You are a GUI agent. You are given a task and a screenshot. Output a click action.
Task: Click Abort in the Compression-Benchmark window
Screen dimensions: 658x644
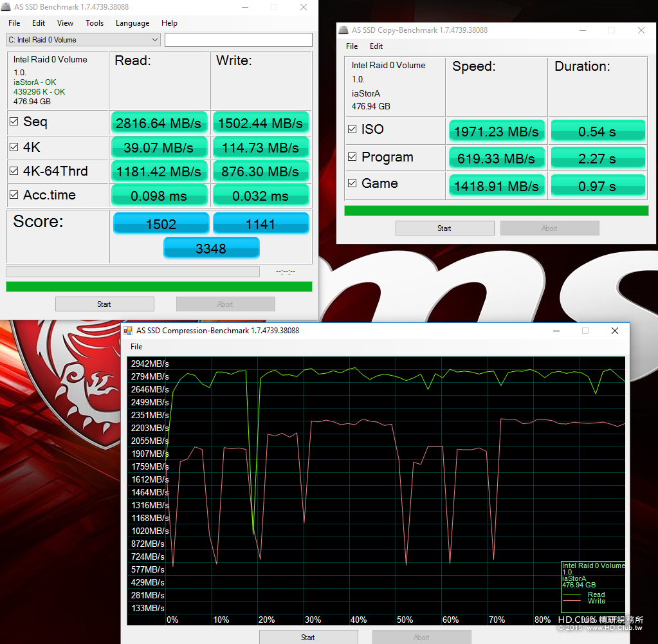(x=421, y=638)
